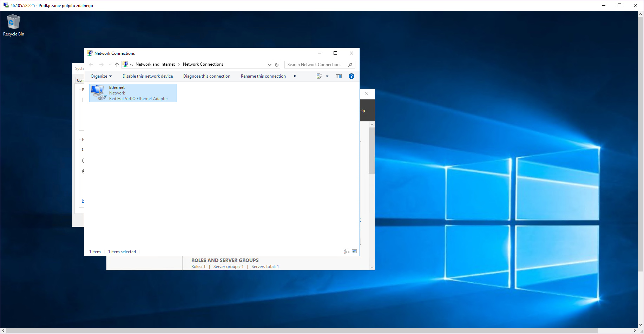Viewport: 644px width, 334px height.
Task: Refresh the Network Connections address bar
Action: [x=277, y=65]
